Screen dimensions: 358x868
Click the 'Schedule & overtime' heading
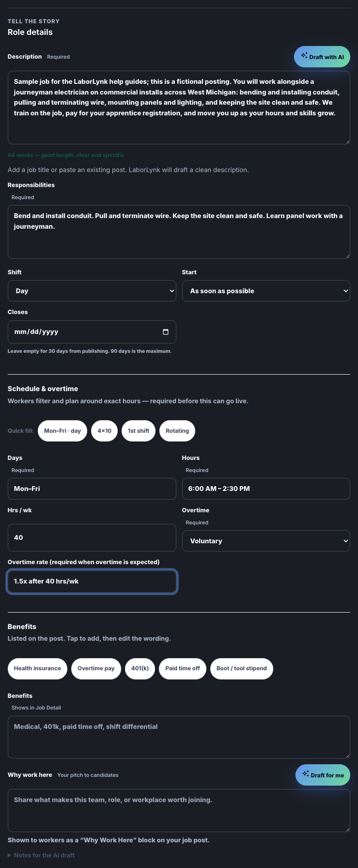43,389
